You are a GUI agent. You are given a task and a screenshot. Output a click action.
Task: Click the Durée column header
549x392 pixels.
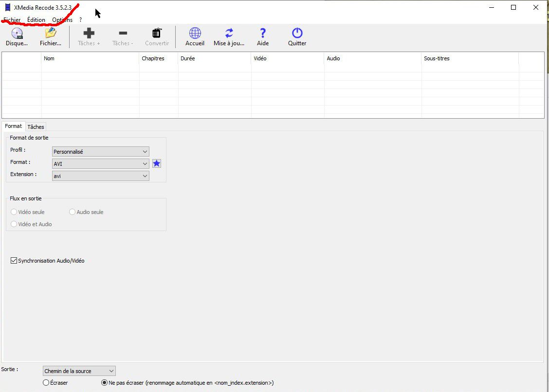215,58
